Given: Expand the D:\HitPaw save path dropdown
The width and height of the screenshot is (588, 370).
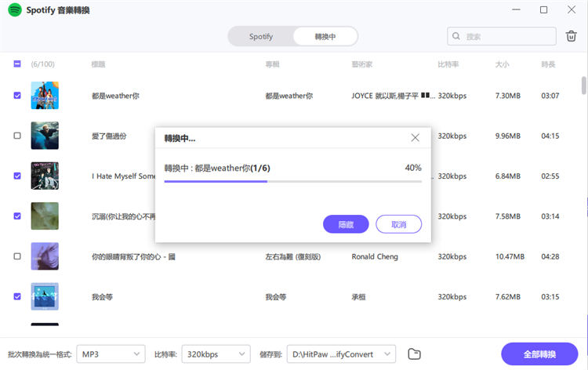Looking at the screenshot, I should 341,354.
